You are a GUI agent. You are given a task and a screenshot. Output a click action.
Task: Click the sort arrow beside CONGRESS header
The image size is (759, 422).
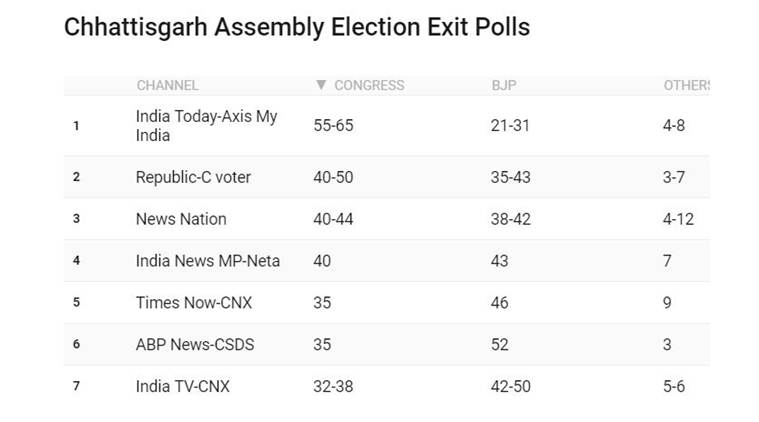(x=320, y=85)
